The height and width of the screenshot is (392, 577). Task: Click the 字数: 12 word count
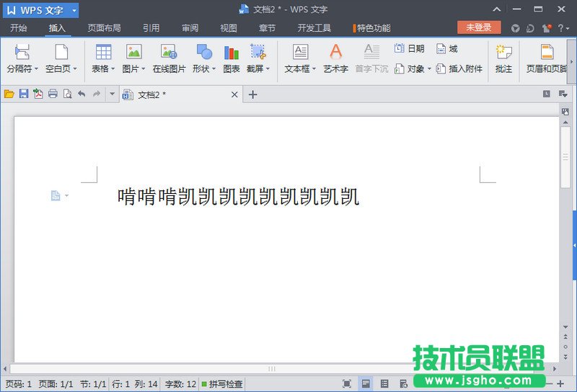click(181, 384)
